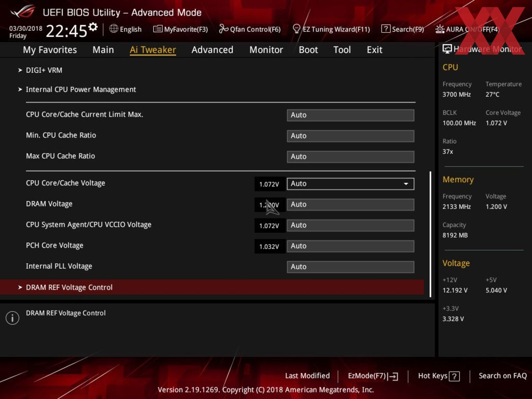Click the 1.072V System Agent voltage readout
Viewport: 532px width, 399px height.
pos(269,226)
